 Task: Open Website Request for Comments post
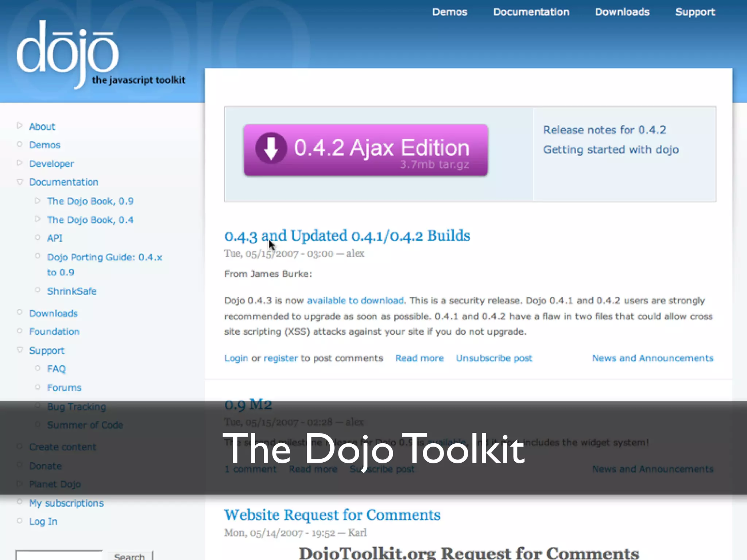click(332, 515)
